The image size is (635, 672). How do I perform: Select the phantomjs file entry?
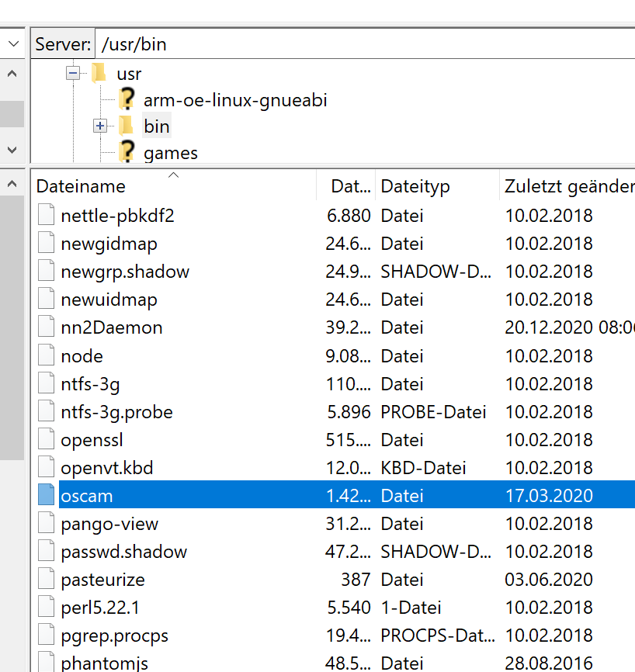[104, 663]
